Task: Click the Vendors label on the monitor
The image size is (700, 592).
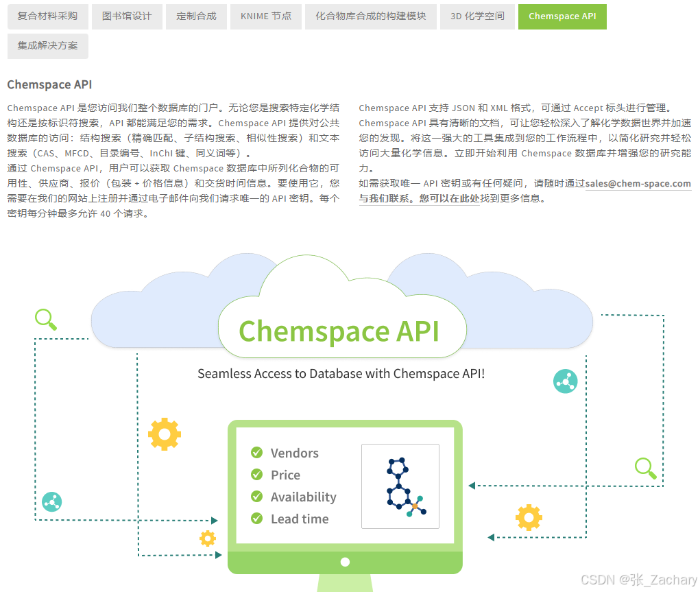Action: tap(295, 453)
